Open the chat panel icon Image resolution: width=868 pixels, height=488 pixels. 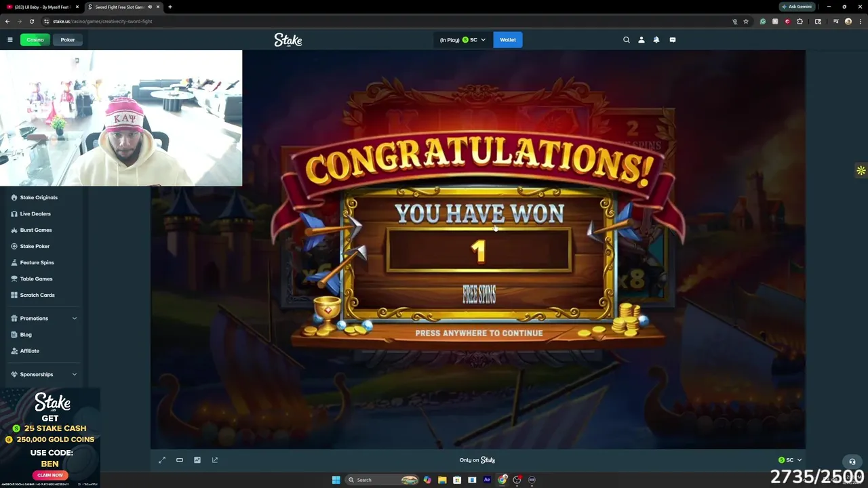[x=673, y=40]
